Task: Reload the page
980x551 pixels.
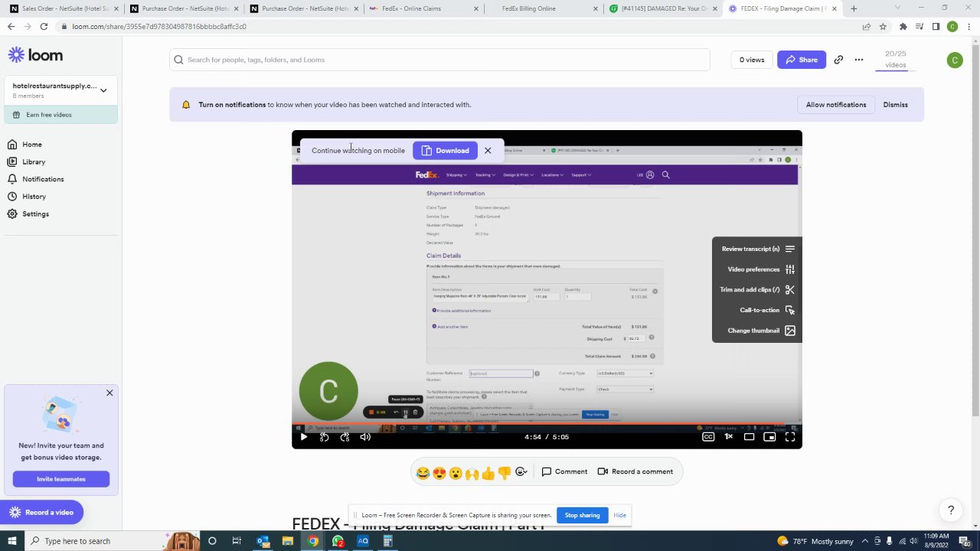Action: (x=44, y=26)
